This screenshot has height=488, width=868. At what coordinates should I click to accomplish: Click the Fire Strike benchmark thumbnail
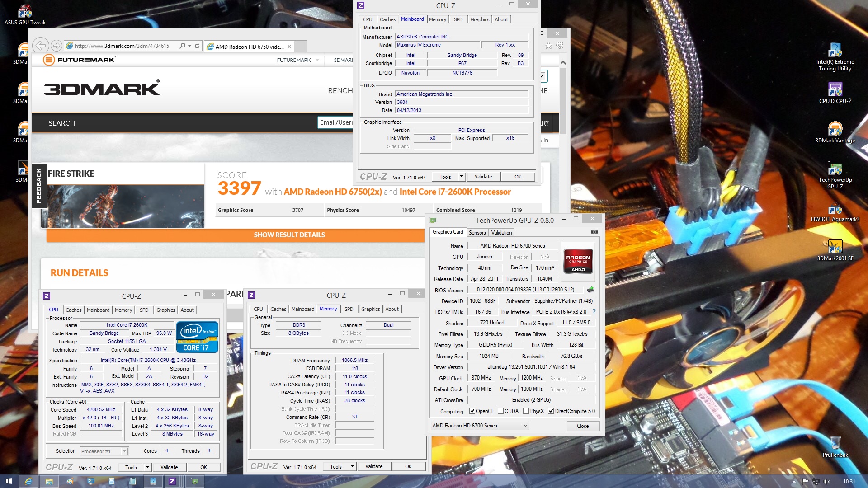[x=123, y=206]
